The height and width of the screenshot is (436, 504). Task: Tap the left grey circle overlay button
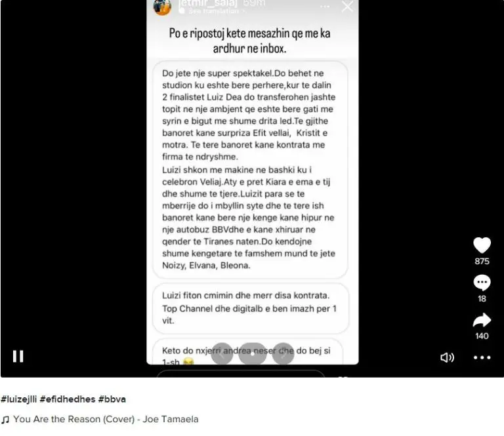(x=222, y=354)
